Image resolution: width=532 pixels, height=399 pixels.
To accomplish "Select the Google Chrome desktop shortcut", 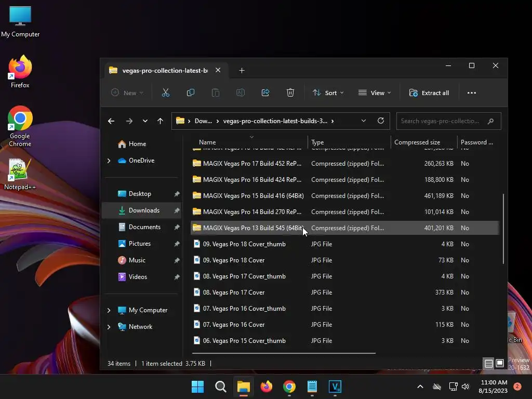I will click(20, 126).
